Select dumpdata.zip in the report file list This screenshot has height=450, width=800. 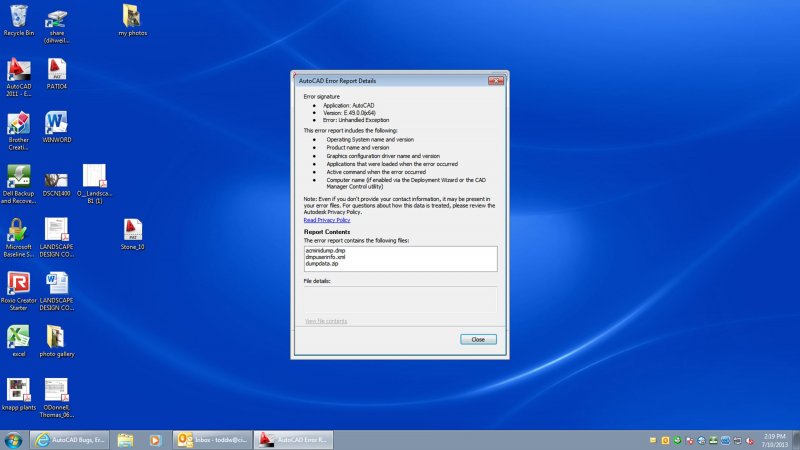click(x=322, y=264)
